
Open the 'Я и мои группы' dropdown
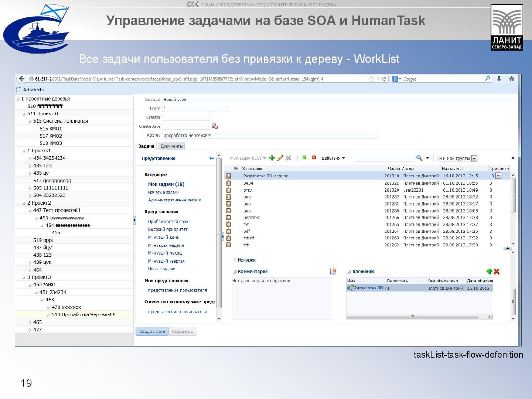point(474,158)
